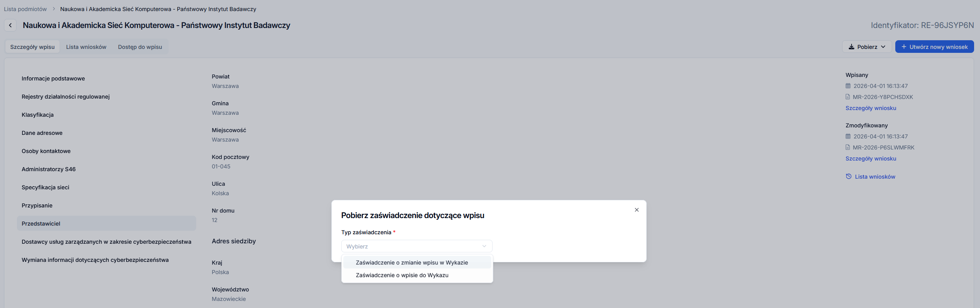The height and width of the screenshot is (308, 980).
Task: Click the document icon beside MR-2026-P6SLWMFRK
Action: (x=848, y=147)
